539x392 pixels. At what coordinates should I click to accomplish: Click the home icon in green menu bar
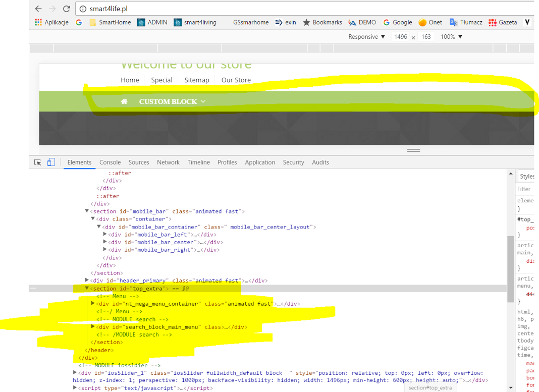tap(124, 101)
